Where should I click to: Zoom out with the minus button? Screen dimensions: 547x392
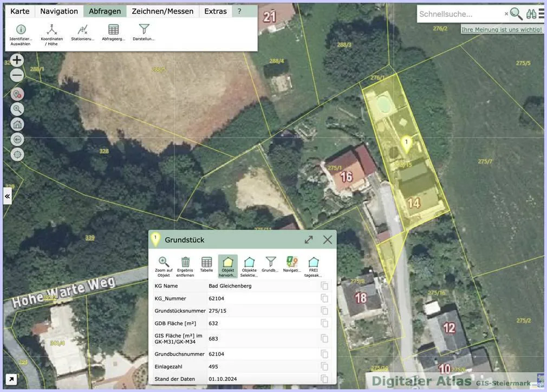(x=17, y=75)
